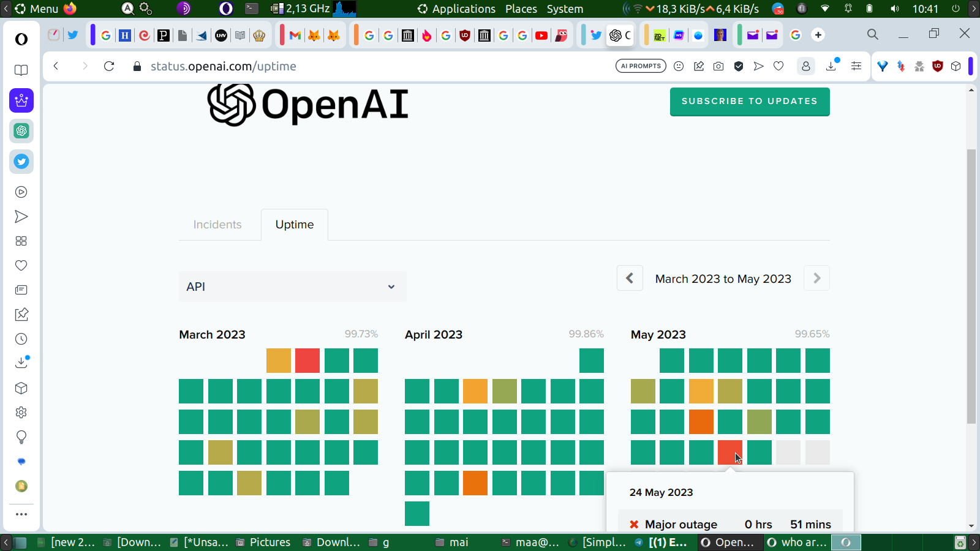Image resolution: width=980 pixels, height=551 pixels.
Task: Click the orange day square in April's last full row
Action: click(x=475, y=483)
